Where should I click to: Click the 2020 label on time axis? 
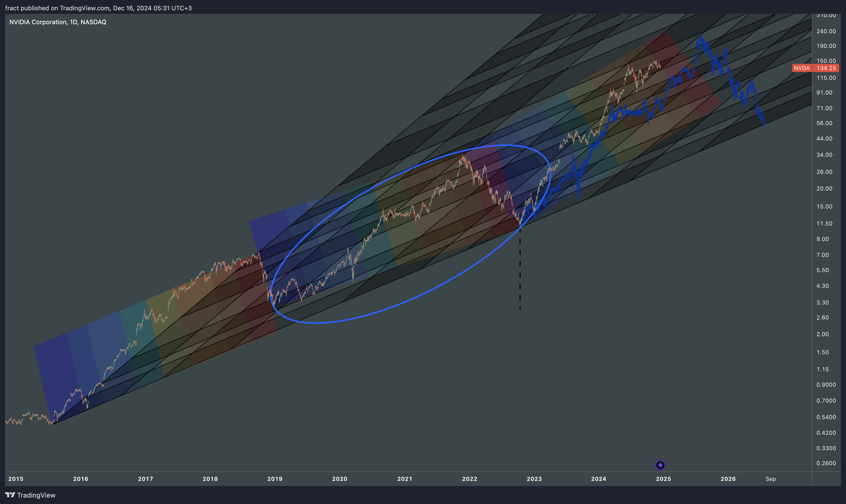pos(340,479)
